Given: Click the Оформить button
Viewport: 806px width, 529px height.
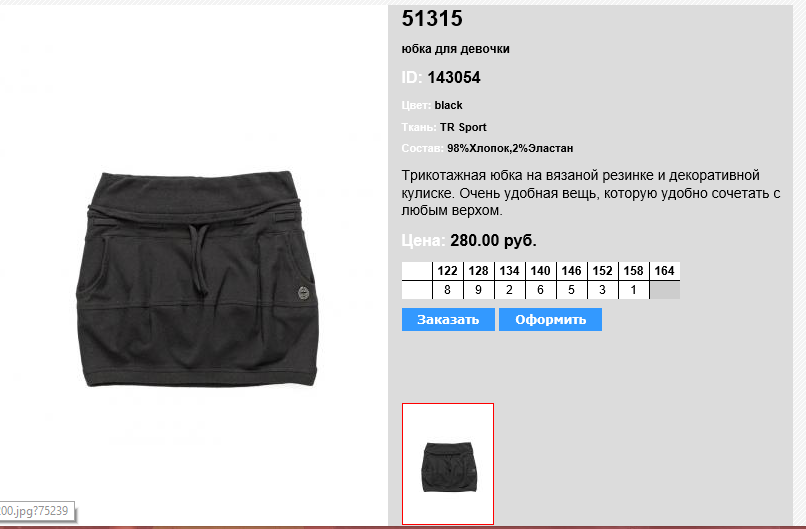Looking at the screenshot, I should tap(550, 319).
